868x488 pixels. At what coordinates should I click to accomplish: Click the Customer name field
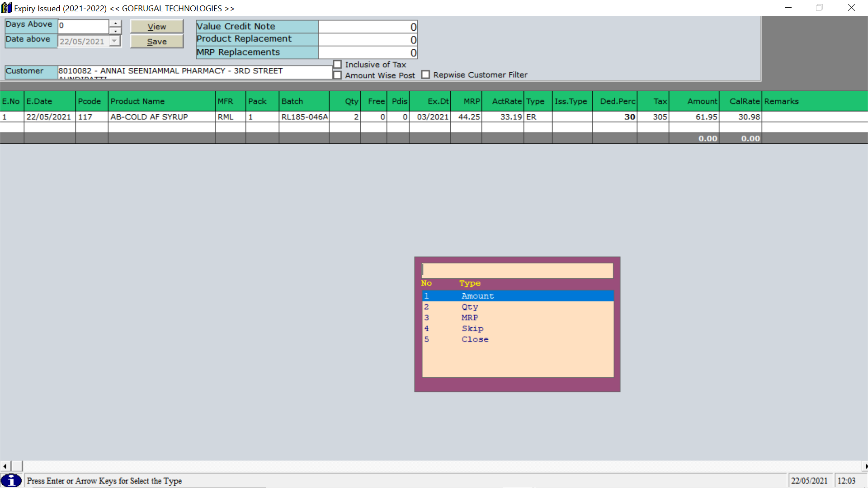(194, 71)
